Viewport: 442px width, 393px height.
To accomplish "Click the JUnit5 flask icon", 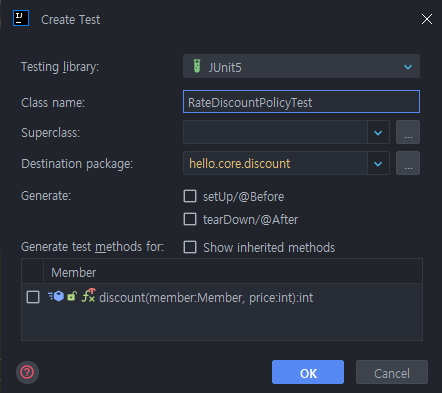I will click(x=197, y=66).
